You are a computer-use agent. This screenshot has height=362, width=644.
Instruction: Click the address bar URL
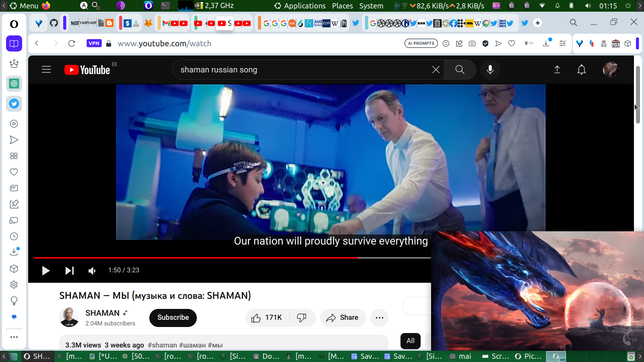[164, 43]
